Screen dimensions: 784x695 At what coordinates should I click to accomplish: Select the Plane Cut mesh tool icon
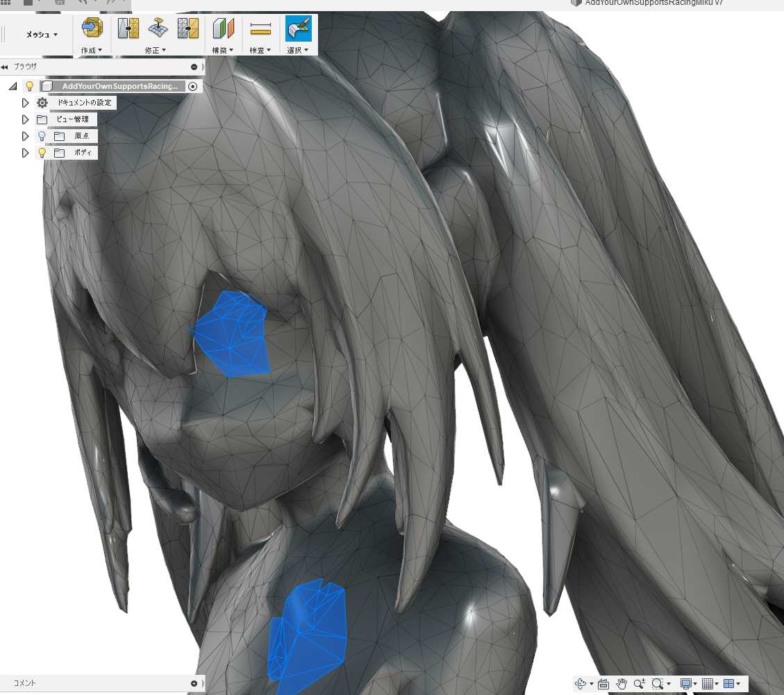click(158, 28)
